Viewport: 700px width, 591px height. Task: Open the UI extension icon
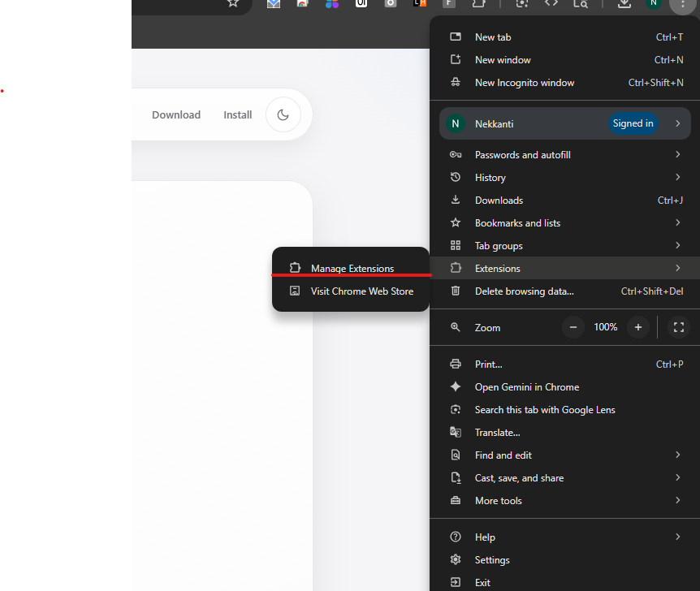pos(361,6)
